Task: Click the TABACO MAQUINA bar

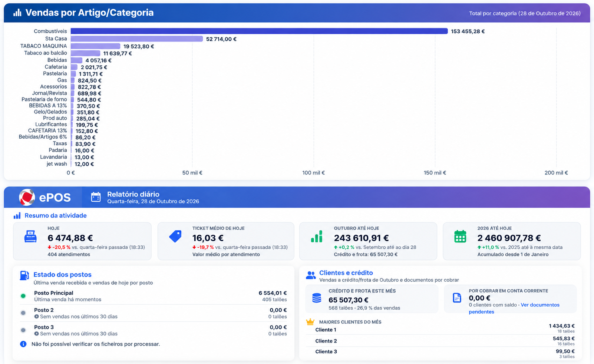Action: [x=96, y=46]
